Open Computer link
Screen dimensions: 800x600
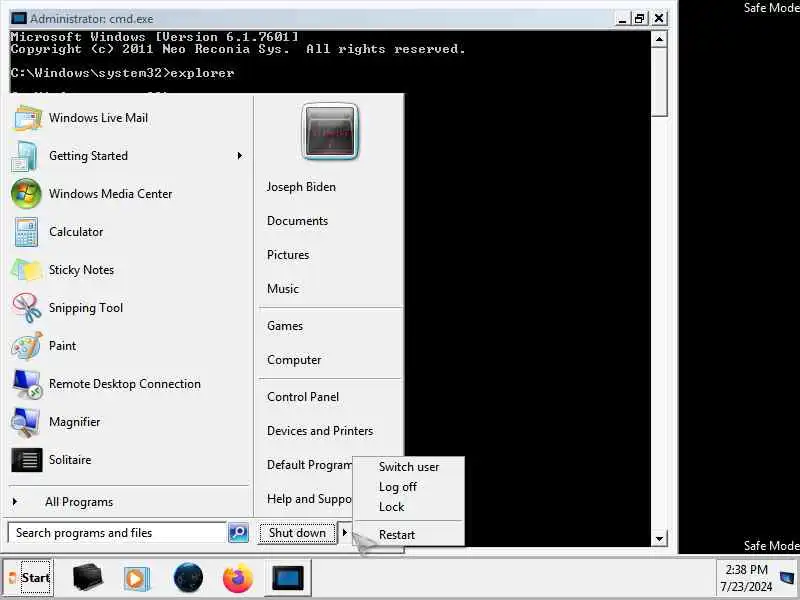(294, 360)
